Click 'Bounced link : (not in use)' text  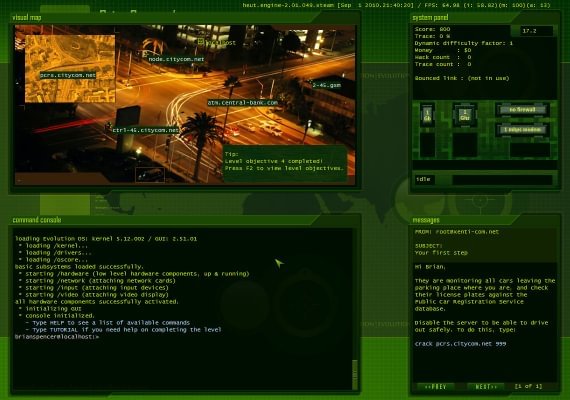pyautogui.click(x=462, y=78)
